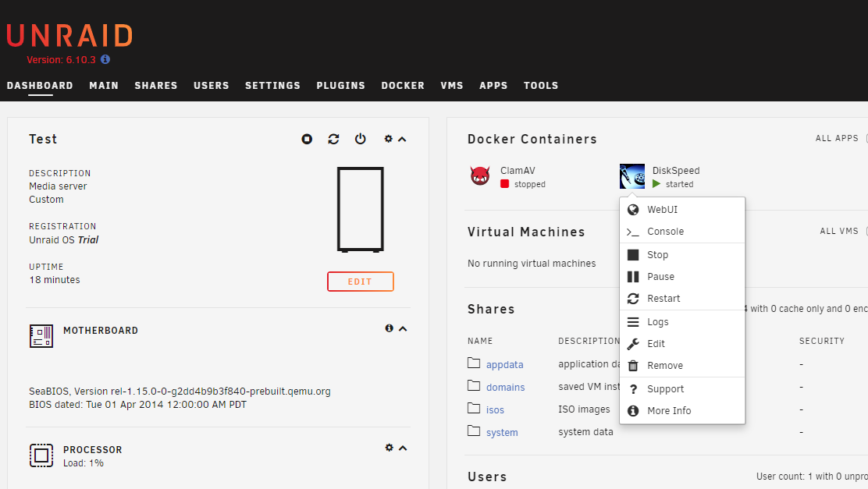
Task: Click the processor chip icon
Action: [41, 455]
